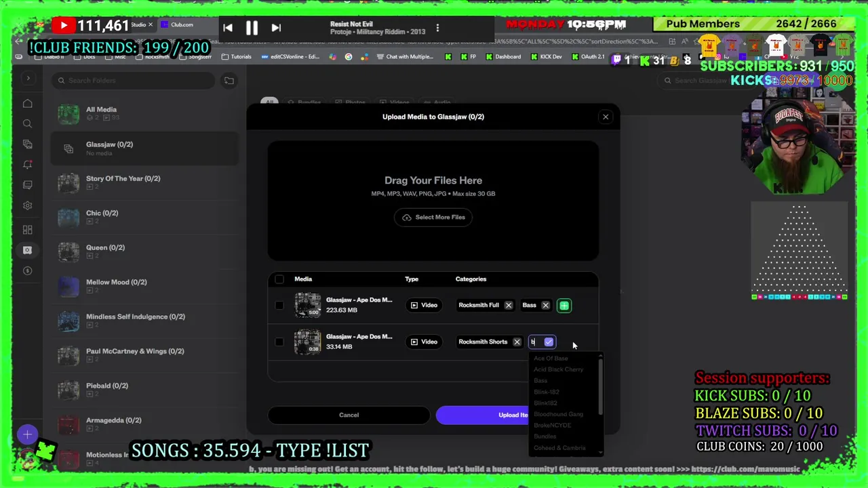Open the Home icon in the sidebar

[x=27, y=103]
